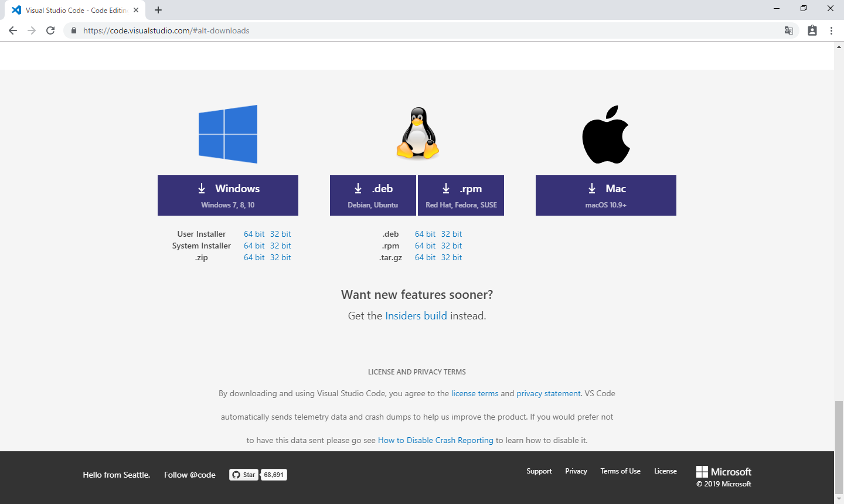Click the '© 2019 Microsoft' copyright text

(724, 484)
